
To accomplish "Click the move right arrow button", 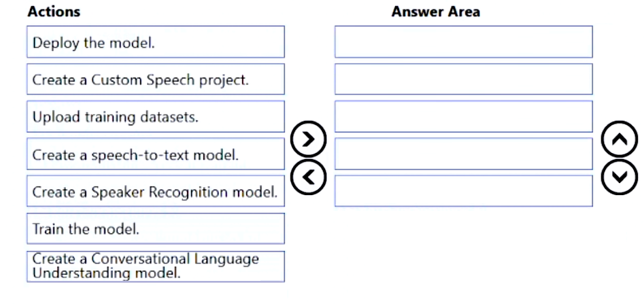I will click(x=308, y=139).
